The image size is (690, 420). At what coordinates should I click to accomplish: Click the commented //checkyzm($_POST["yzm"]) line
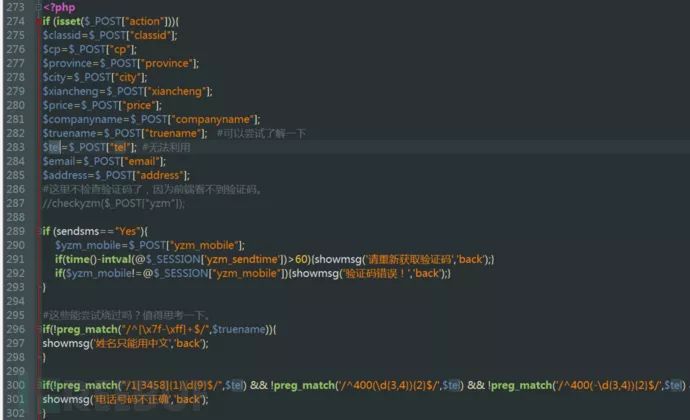[114, 203]
